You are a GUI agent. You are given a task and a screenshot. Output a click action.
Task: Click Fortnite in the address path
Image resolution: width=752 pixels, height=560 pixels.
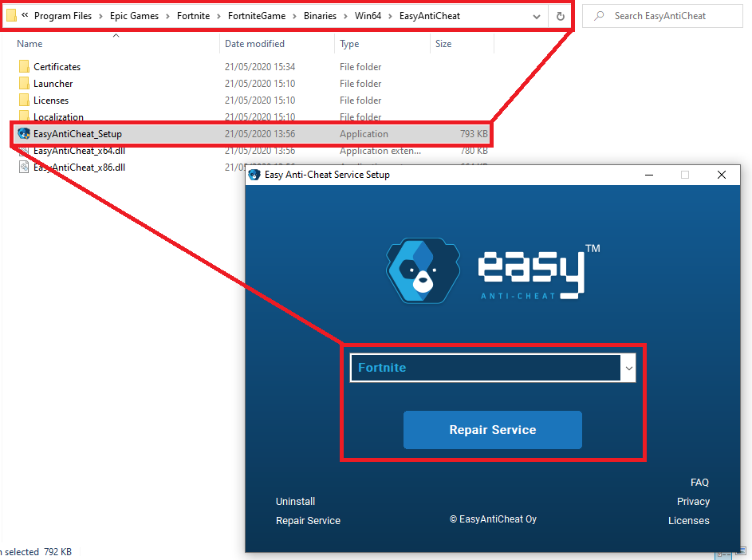pos(193,16)
